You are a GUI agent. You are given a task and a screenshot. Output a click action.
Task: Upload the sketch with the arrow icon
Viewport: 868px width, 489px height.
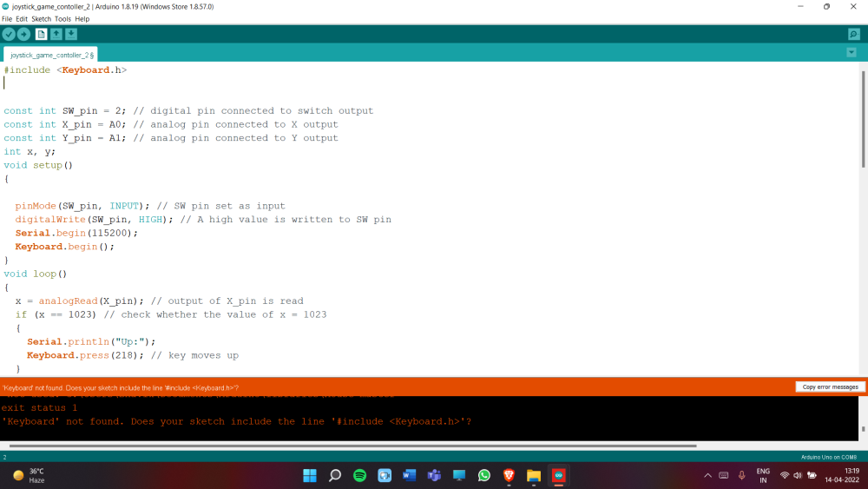pos(23,34)
